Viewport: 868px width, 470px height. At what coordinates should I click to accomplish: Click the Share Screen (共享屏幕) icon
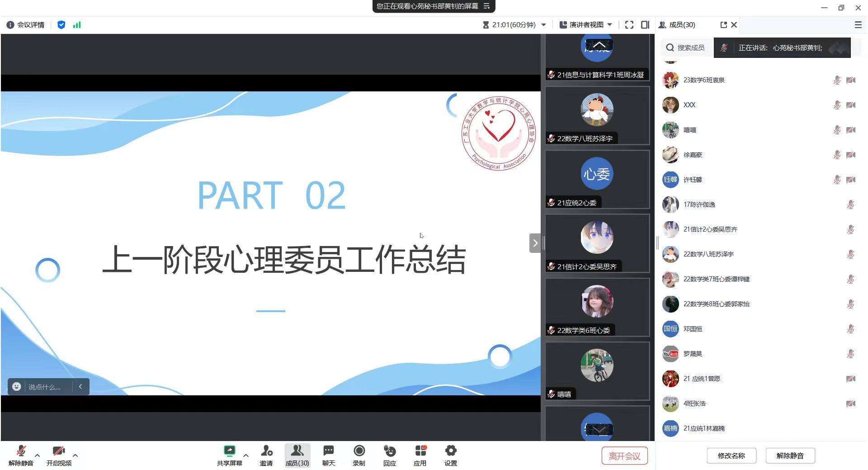(229, 451)
